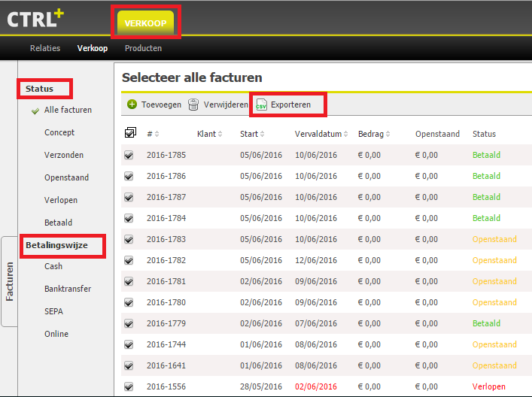Sort by Bedrag column arrows

(388, 134)
